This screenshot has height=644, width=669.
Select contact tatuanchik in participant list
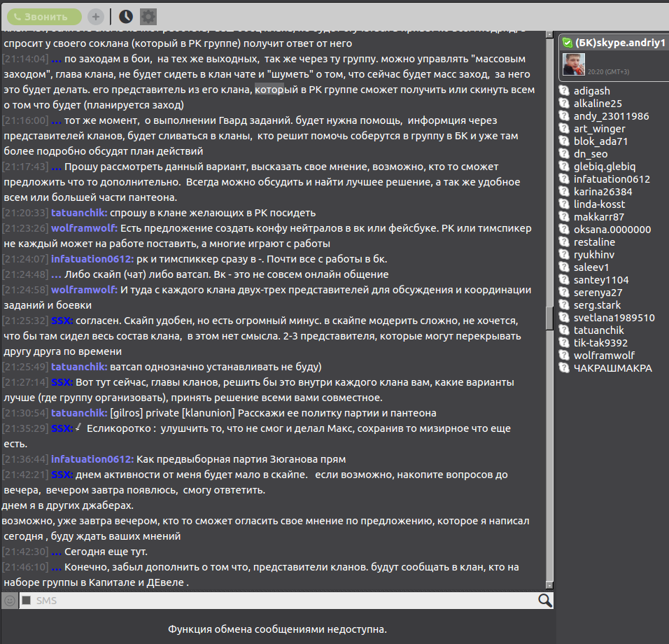pyautogui.click(x=598, y=330)
